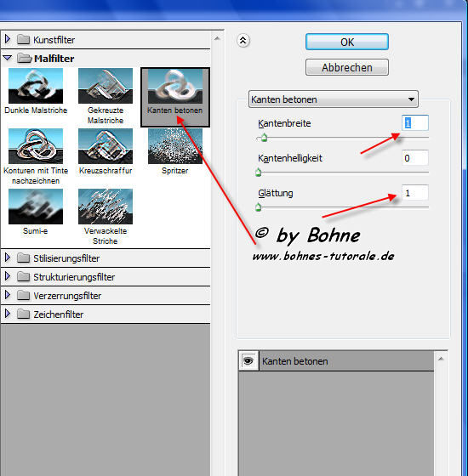Viewport: 468px width, 476px height.
Task: Apply the Konturen mit Tinte nachzeichnen filter
Action: pyautogui.click(x=36, y=146)
